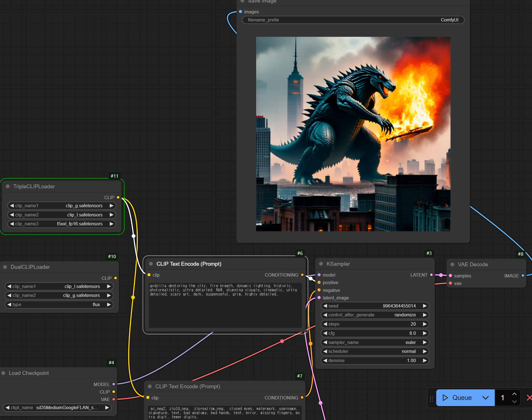Select previous clip_name1 in TripleCLIPLoader
The width and height of the screenshot is (532, 420).
point(12,206)
